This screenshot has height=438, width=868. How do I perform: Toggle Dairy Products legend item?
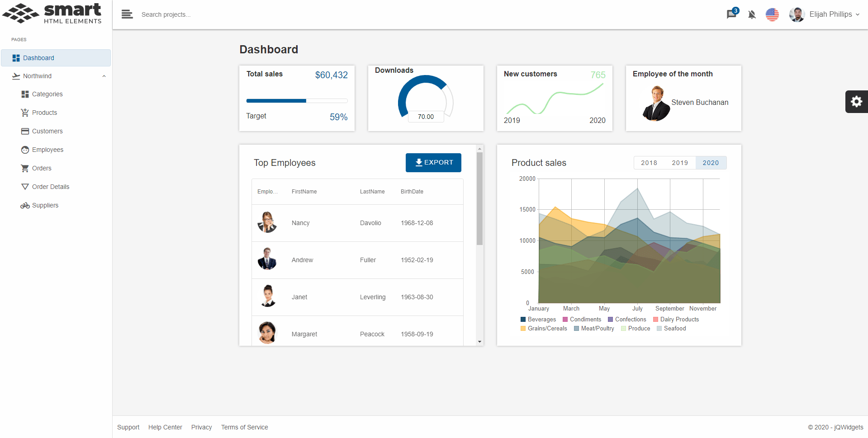[x=676, y=320]
